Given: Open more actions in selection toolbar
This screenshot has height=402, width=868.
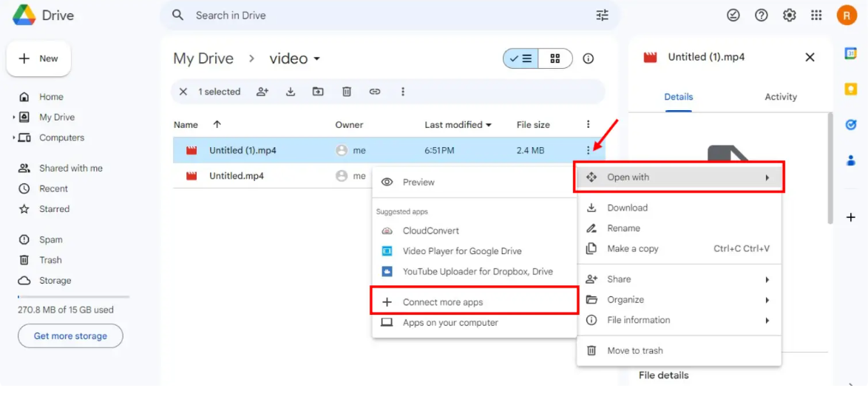Looking at the screenshot, I should click(x=403, y=92).
